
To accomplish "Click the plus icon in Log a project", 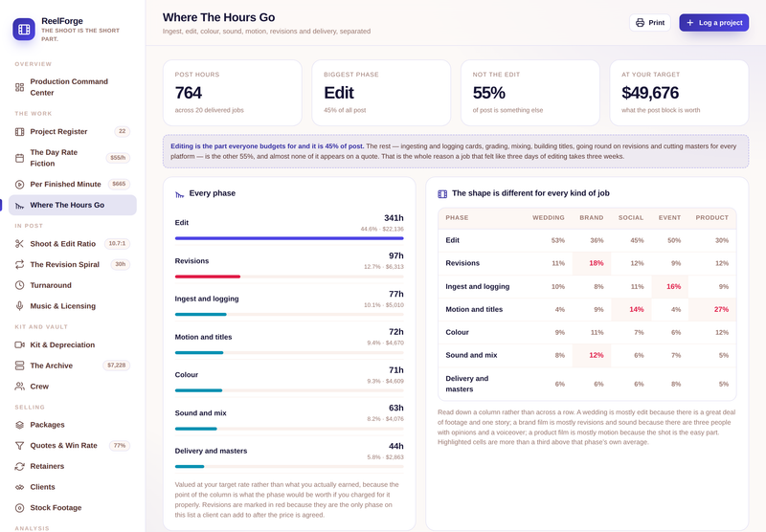I will coord(689,22).
